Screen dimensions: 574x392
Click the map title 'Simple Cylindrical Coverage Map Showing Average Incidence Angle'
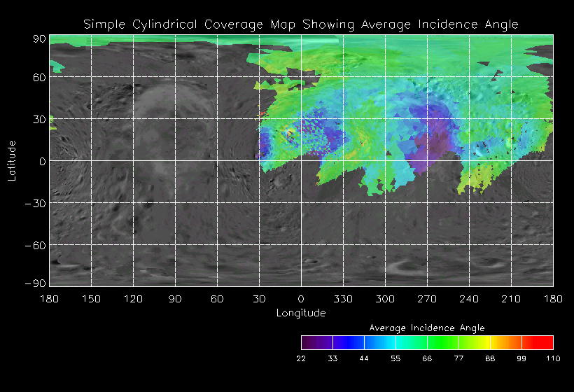(301, 24)
